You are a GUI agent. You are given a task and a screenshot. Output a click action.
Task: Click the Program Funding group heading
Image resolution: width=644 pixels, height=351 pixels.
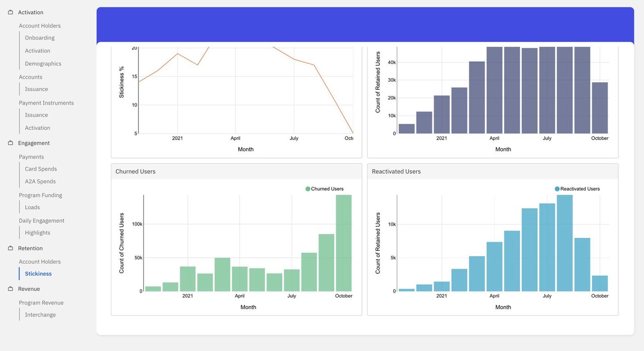40,195
